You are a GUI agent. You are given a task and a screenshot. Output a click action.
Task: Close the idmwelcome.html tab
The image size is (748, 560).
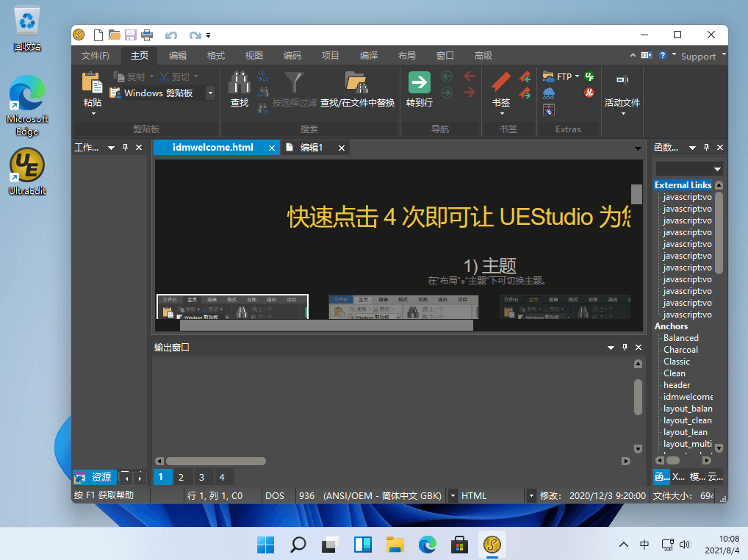click(271, 148)
